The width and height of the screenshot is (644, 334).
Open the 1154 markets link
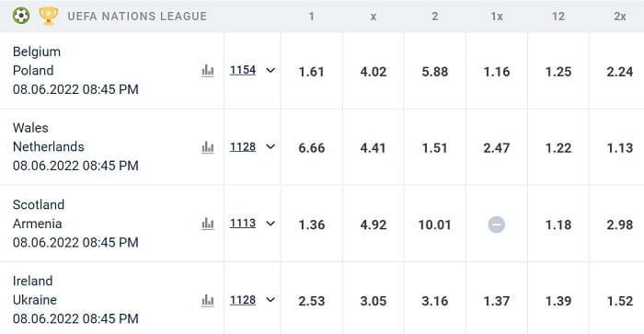(243, 70)
